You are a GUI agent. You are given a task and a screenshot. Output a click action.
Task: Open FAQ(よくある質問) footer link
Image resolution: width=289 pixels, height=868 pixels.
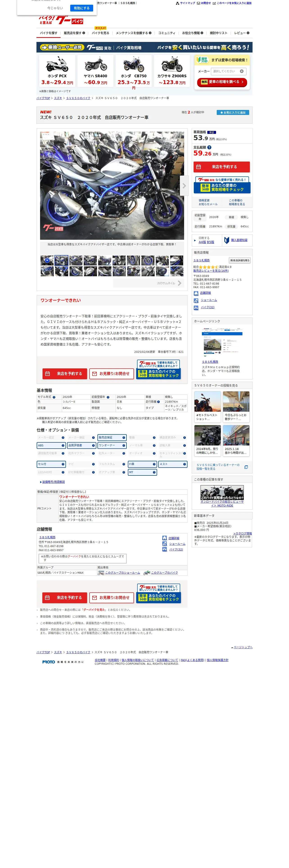(192, 660)
